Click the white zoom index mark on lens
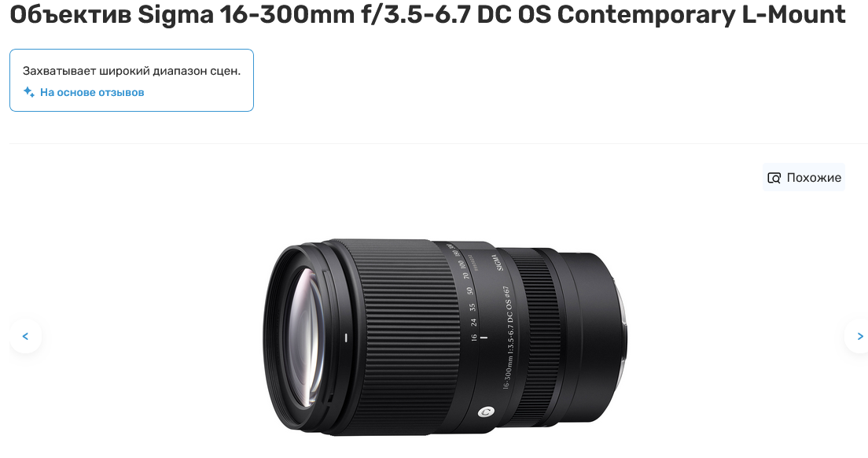 484,337
